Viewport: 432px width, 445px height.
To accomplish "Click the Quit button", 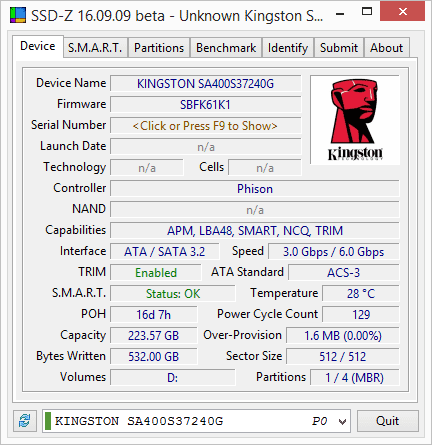I will coord(387,421).
